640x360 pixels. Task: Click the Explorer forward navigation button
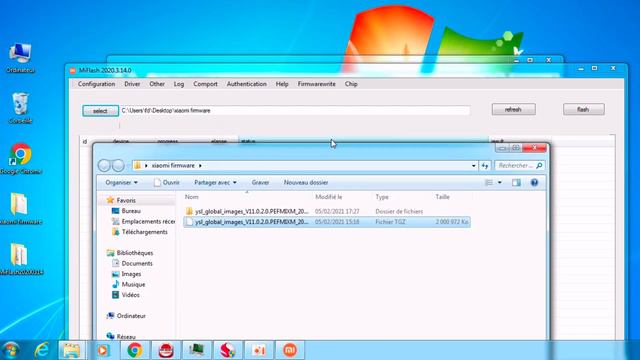point(118,165)
